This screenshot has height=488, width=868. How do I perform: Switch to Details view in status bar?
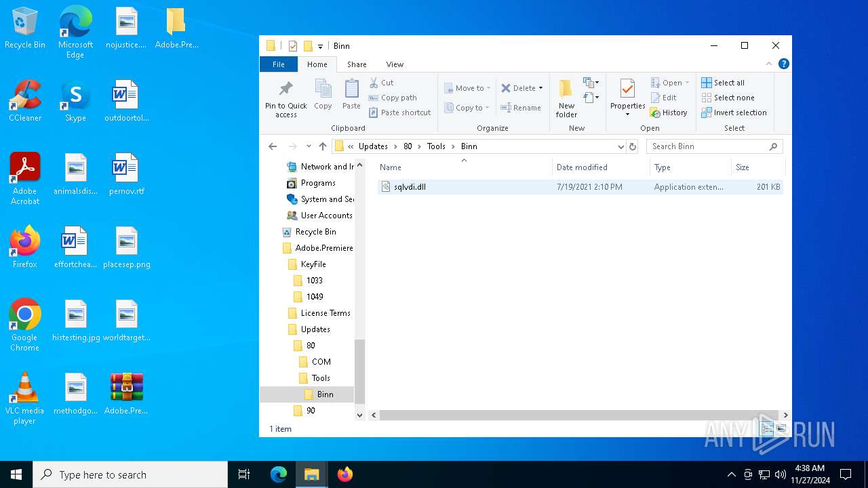(x=767, y=428)
